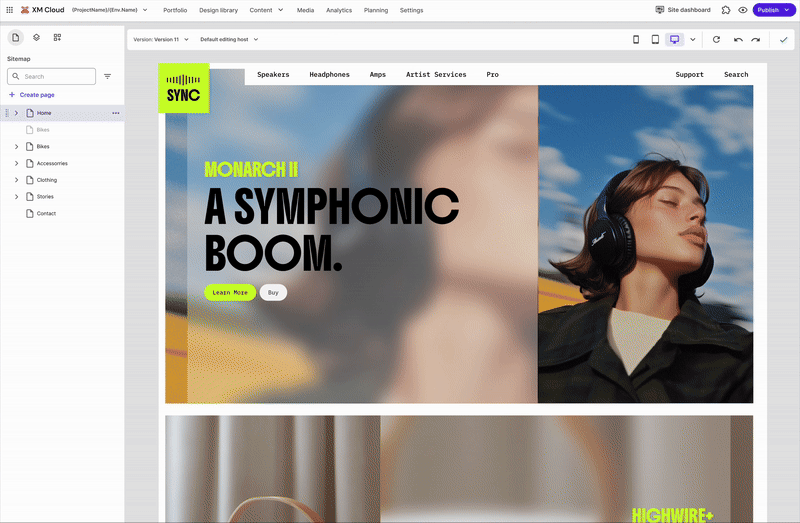This screenshot has width=800, height=523.
Task: Click the Learn More button
Action: coord(230,292)
